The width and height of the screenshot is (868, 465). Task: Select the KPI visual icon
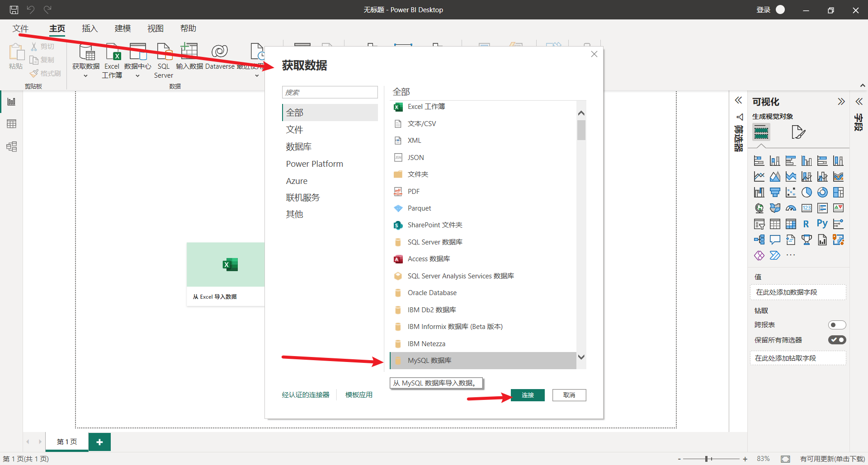pyautogui.click(x=838, y=208)
